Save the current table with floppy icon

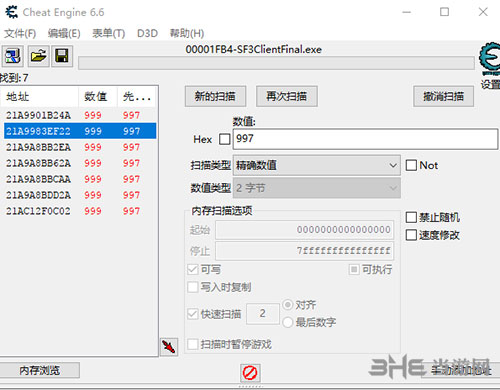pos(62,56)
